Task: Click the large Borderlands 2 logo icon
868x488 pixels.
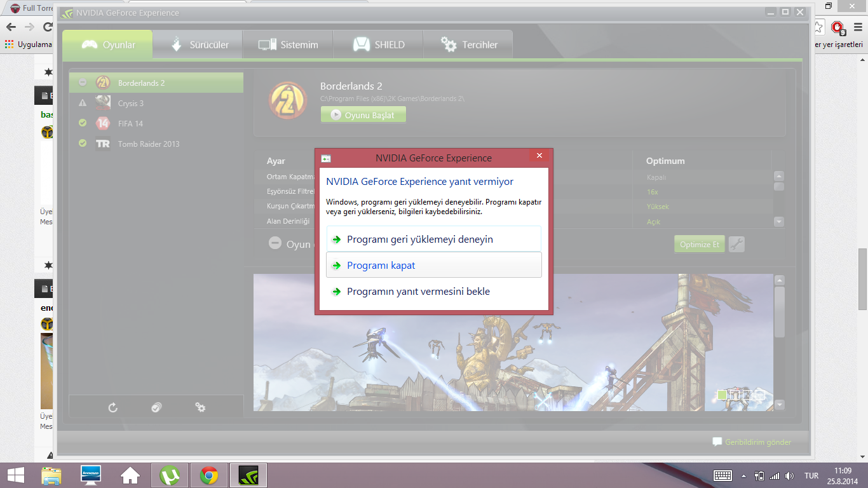Action: click(x=288, y=100)
